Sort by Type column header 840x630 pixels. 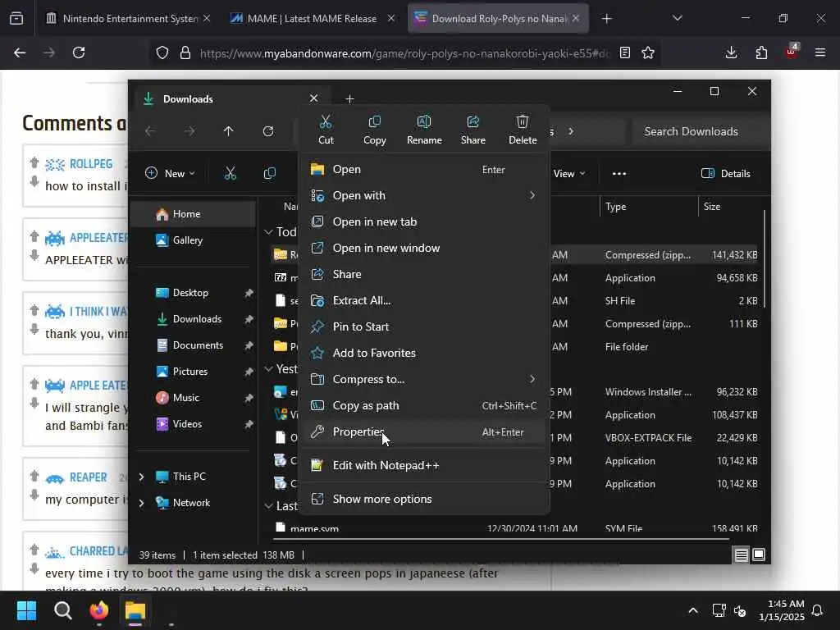tap(649, 207)
